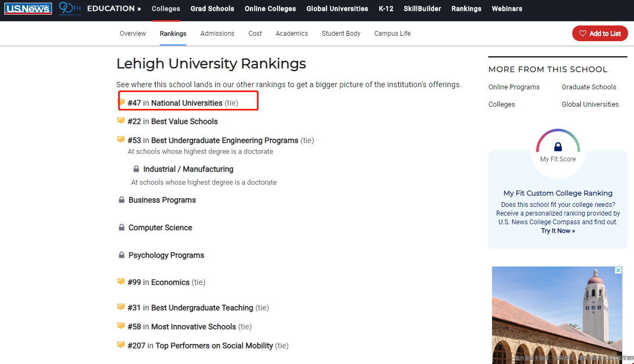
Task: Open Colleges under More From This School
Action: click(501, 104)
